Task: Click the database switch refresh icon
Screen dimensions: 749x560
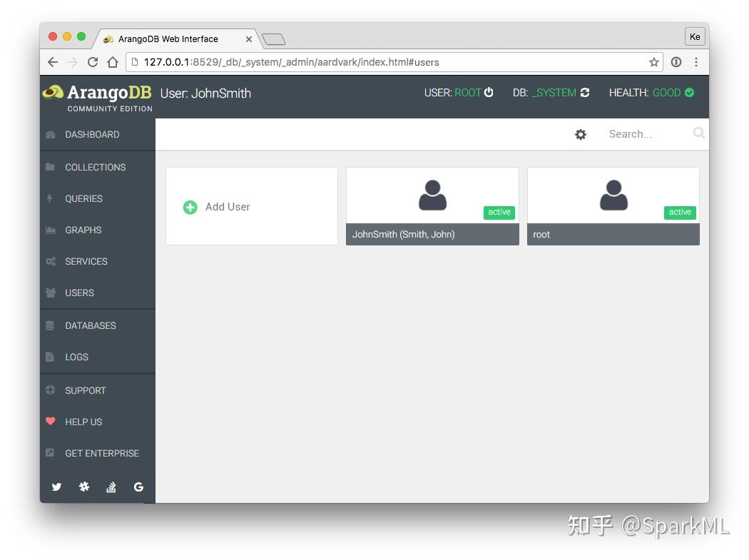Action: 585,92
